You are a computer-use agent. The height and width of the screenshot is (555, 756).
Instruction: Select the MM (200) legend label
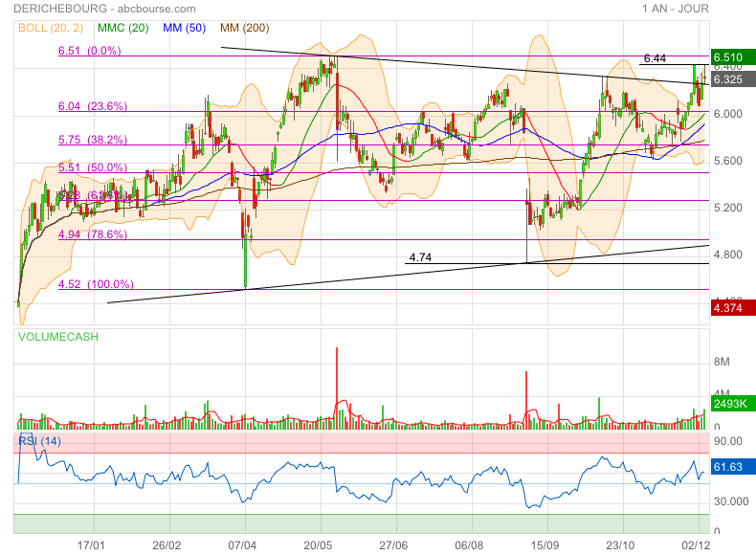click(x=244, y=28)
